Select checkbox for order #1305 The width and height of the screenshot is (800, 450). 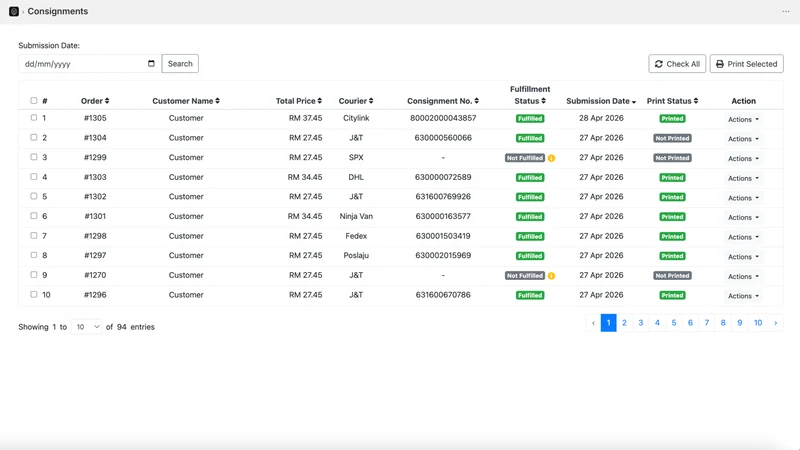[x=34, y=118]
